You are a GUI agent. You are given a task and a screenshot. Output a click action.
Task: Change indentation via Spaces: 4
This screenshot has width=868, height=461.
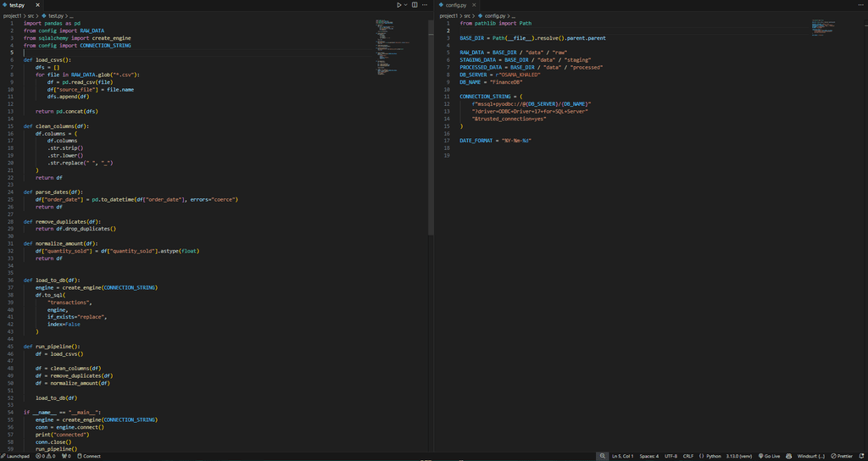648,456
